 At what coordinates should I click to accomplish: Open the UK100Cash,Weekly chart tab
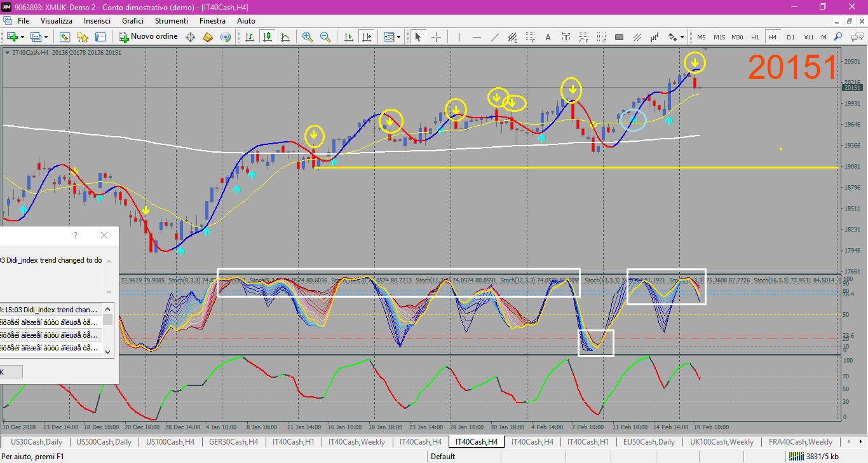point(721,441)
